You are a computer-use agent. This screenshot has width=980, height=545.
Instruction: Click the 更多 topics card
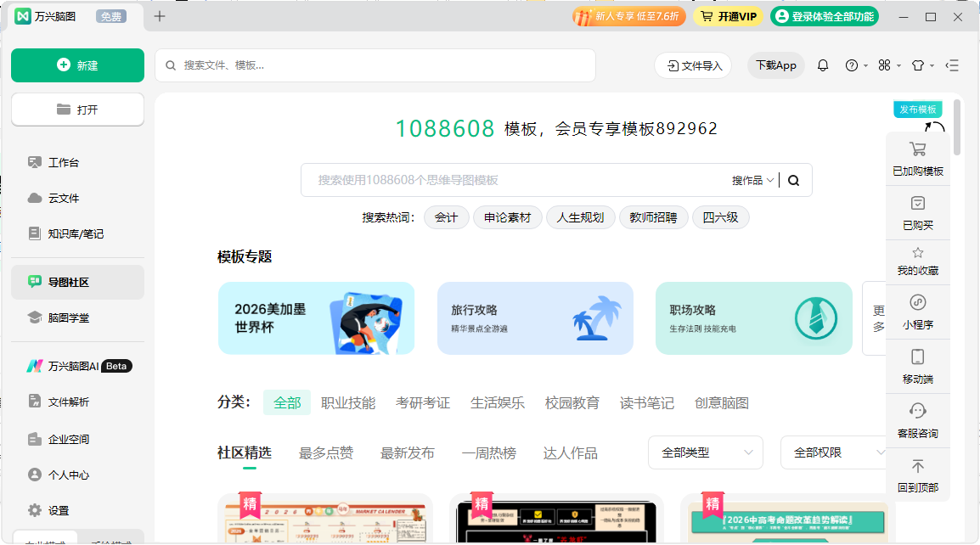875,318
